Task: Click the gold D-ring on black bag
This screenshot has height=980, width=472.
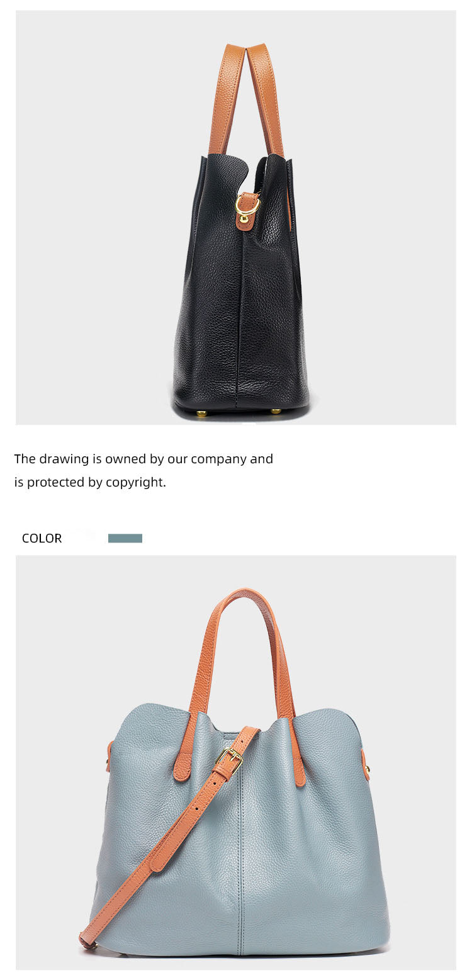Action: (247, 206)
